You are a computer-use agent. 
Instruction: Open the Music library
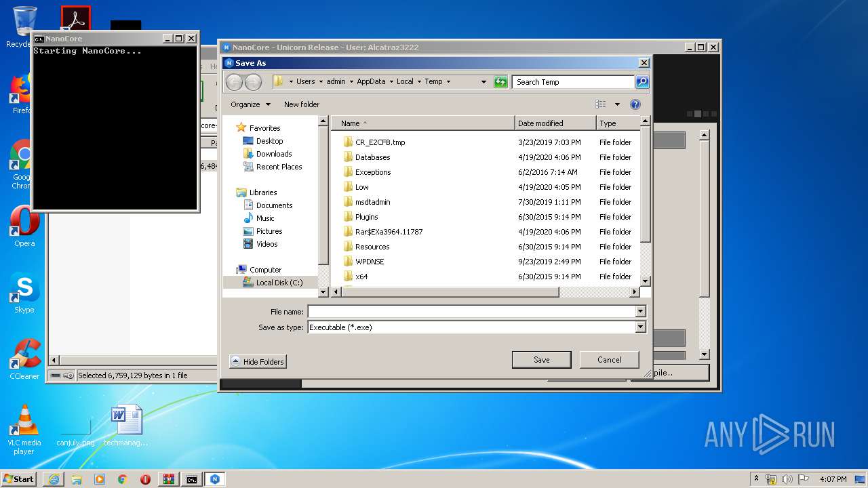(x=258, y=218)
